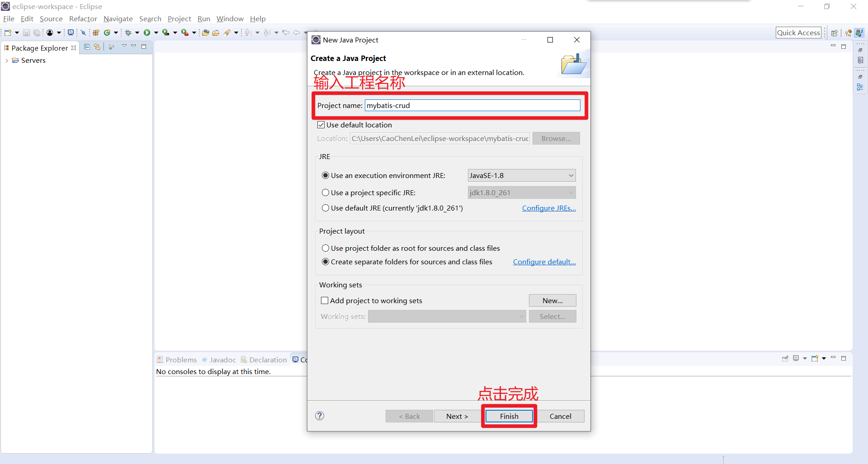This screenshot has width=868, height=464.
Task: Switch to the Javadoc tab
Action: click(219, 360)
